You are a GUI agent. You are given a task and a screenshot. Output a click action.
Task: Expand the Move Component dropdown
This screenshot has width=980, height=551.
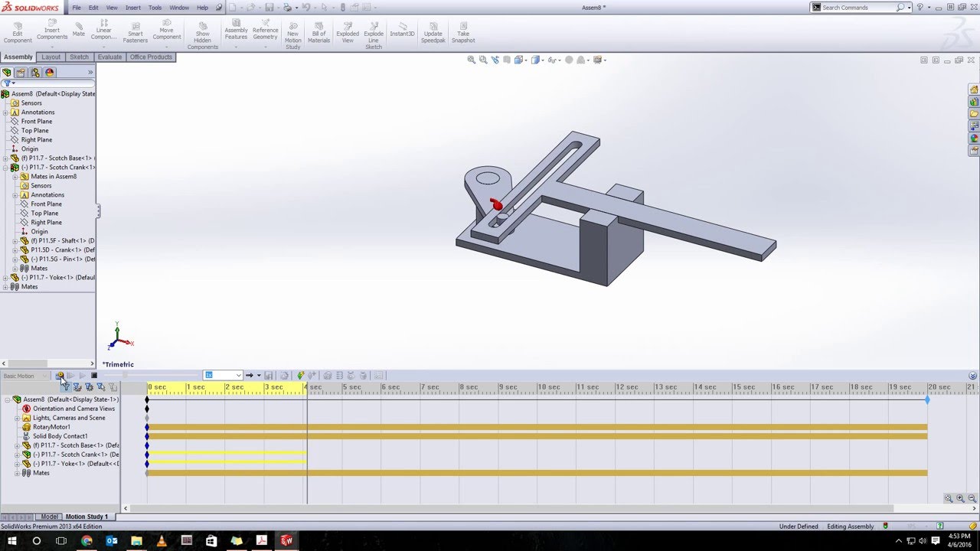point(166,47)
